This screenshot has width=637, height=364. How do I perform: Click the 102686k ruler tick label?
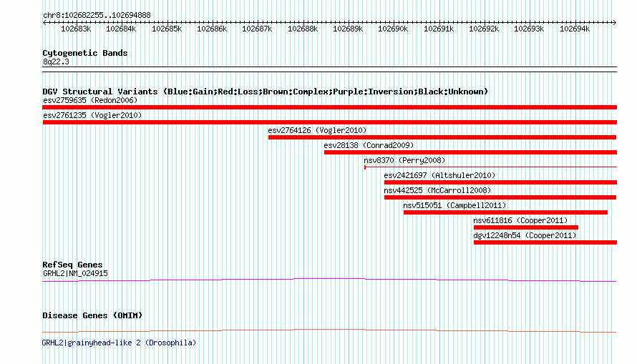[212, 29]
